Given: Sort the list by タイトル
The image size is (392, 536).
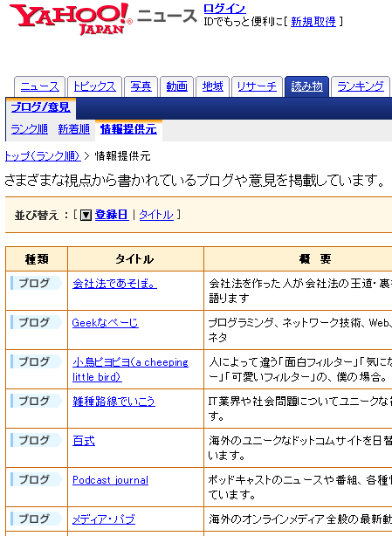Looking at the screenshot, I should pos(156,215).
